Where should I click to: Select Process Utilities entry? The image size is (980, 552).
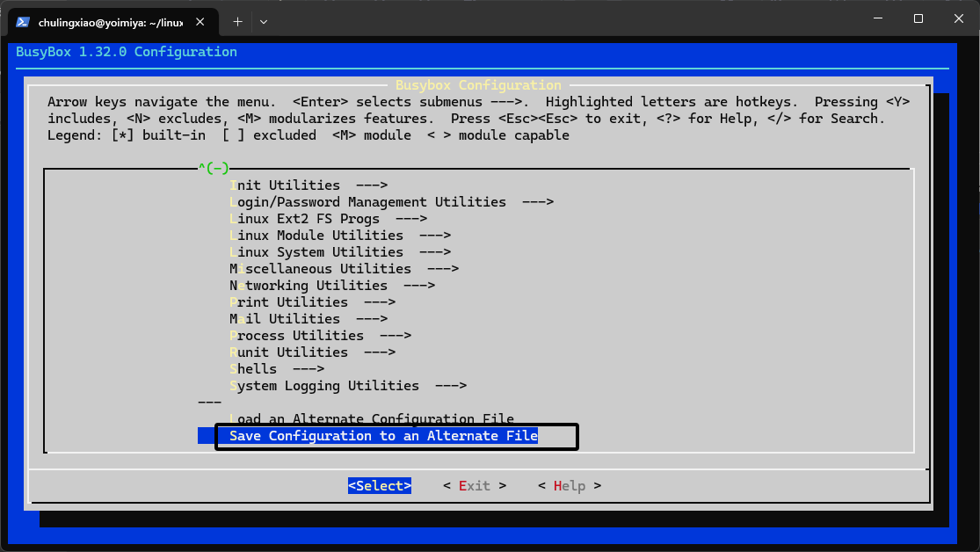pos(321,336)
